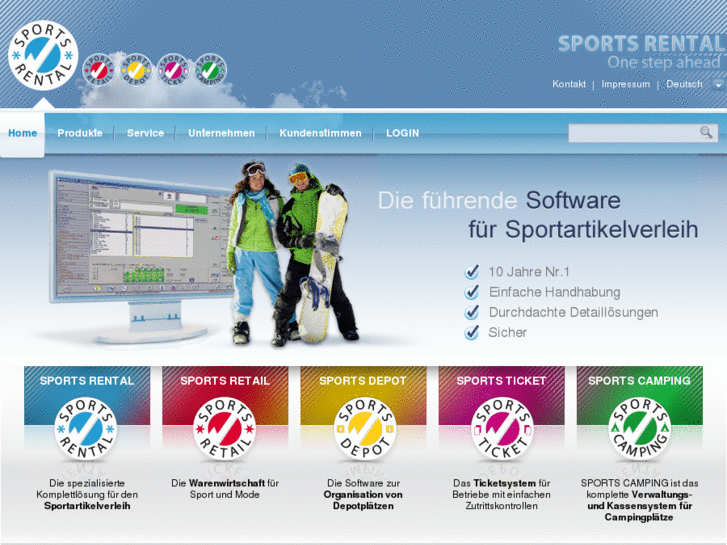
Task: Click the red Sports Retail card logo
Action: (x=224, y=429)
